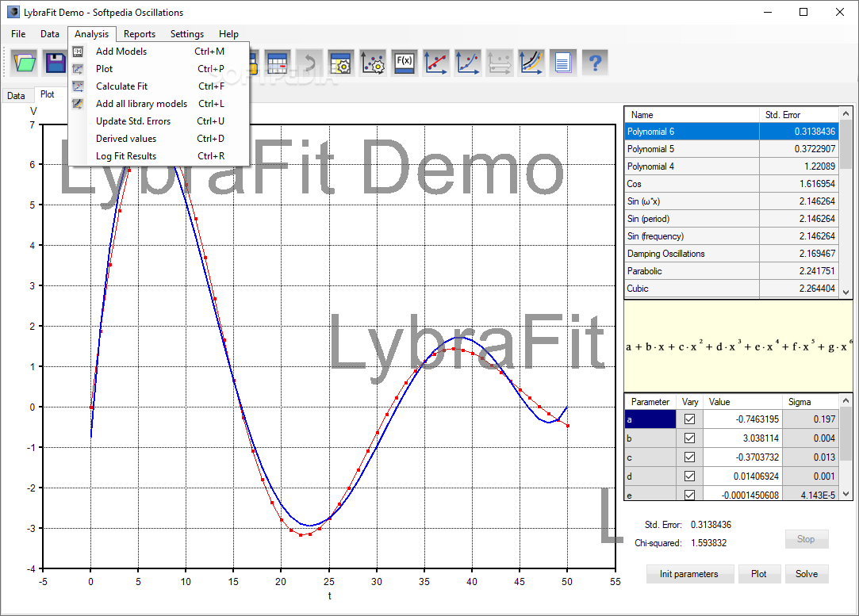The height and width of the screenshot is (616, 859).
Task: Choose Derived values menu entry
Action: point(159,139)
